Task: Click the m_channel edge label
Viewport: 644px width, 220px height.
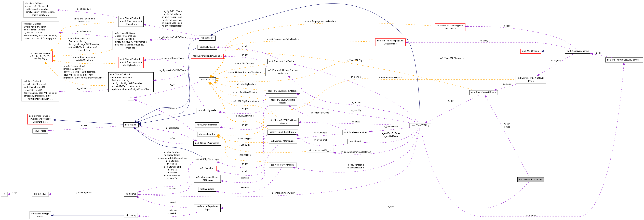Action: pos(531,215)
